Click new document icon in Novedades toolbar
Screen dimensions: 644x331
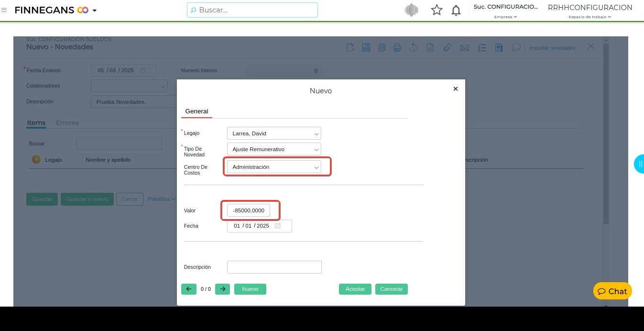pyautogui.click(x=350, y=47)
